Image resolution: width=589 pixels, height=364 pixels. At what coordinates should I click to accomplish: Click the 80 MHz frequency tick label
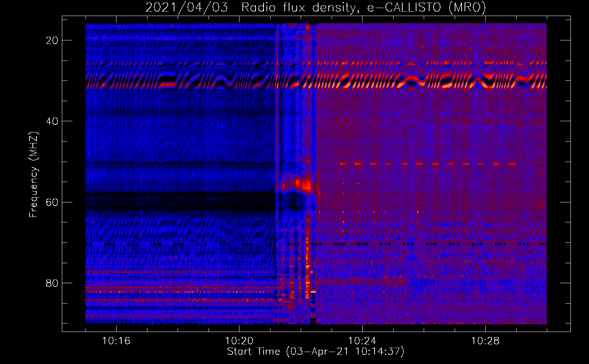click(x=52, y=283)
